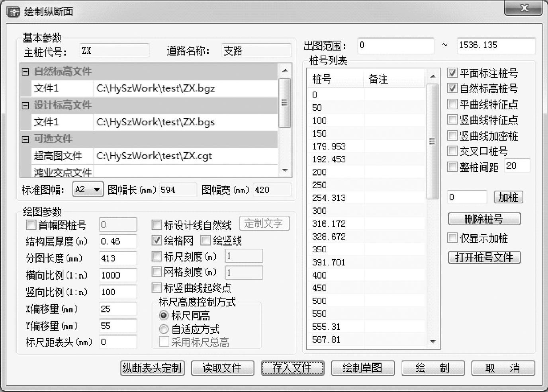The width and height of the screenshot is (548, 392).
Task: Click the 纵断表头定制 button
Action: (x=152, y=368)
